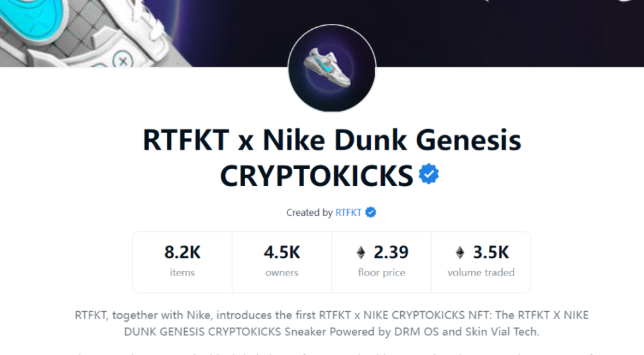The height and width of the screenshot is (355, 644).
Task: Click the "floor price" label
Action: pos(381,272)
